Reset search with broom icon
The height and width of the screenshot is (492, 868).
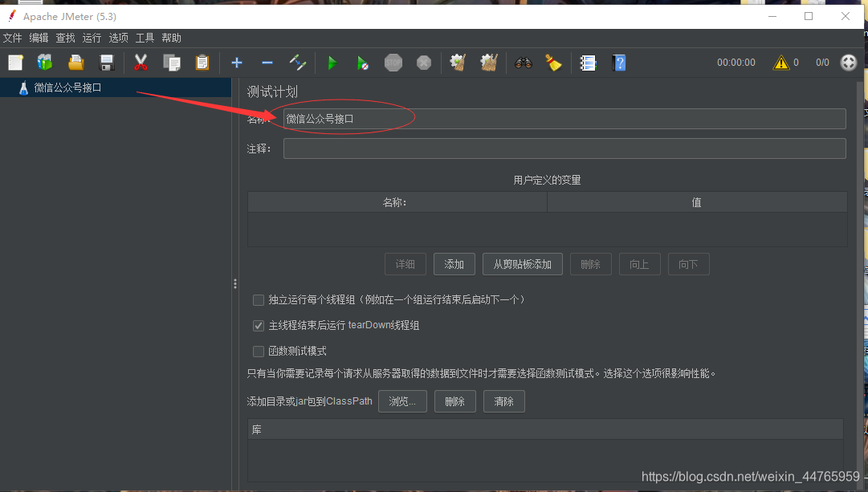point(553,63)
